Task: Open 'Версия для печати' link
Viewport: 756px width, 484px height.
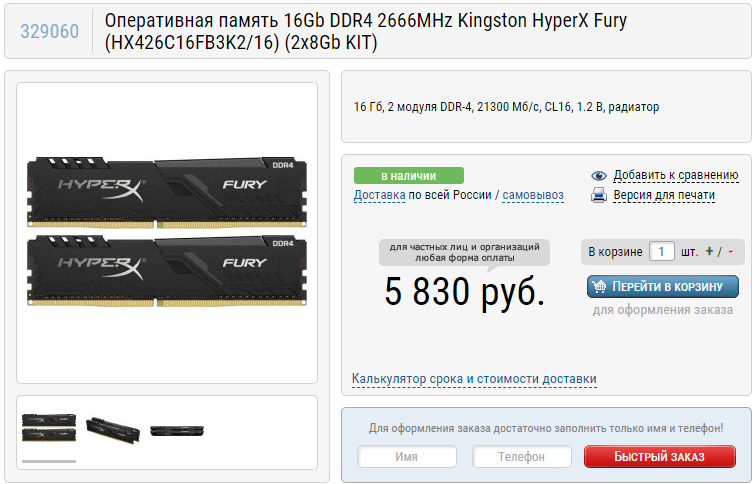Action: tap(664, 195)
